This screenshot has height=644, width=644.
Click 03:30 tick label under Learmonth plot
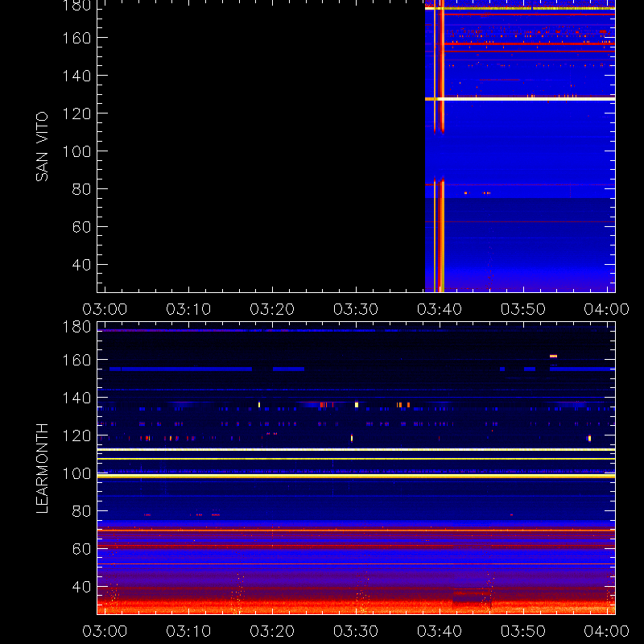(356, 631)
